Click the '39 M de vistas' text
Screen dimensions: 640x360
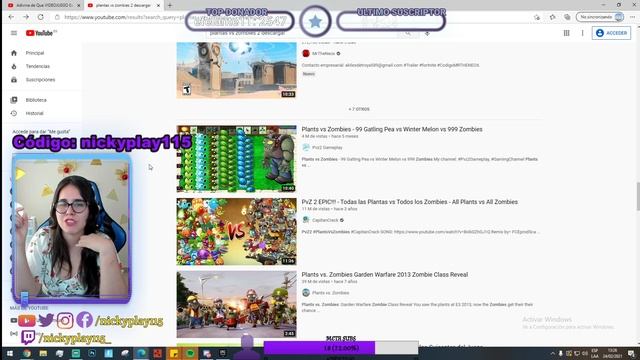click(316, 282)
